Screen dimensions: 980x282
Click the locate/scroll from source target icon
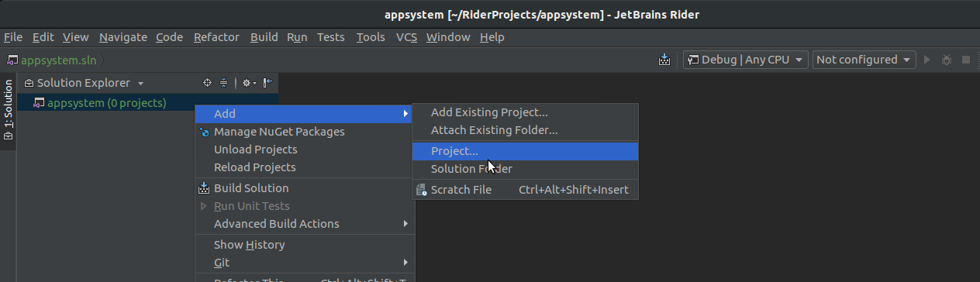[x=207, y=83]
